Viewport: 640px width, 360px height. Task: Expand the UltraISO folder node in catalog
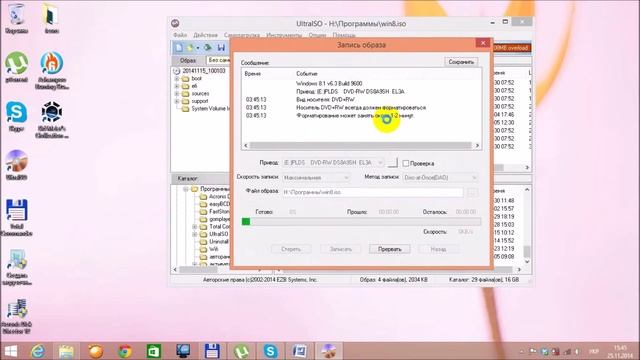(195, 234)
